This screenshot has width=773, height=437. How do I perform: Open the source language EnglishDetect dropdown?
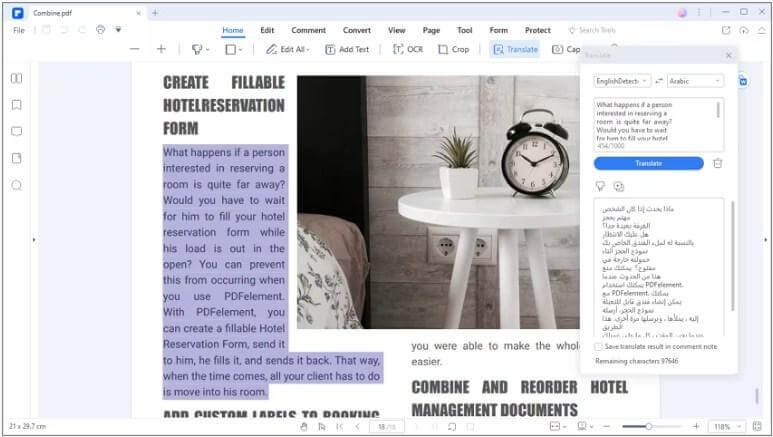click(x=622, y=81)
